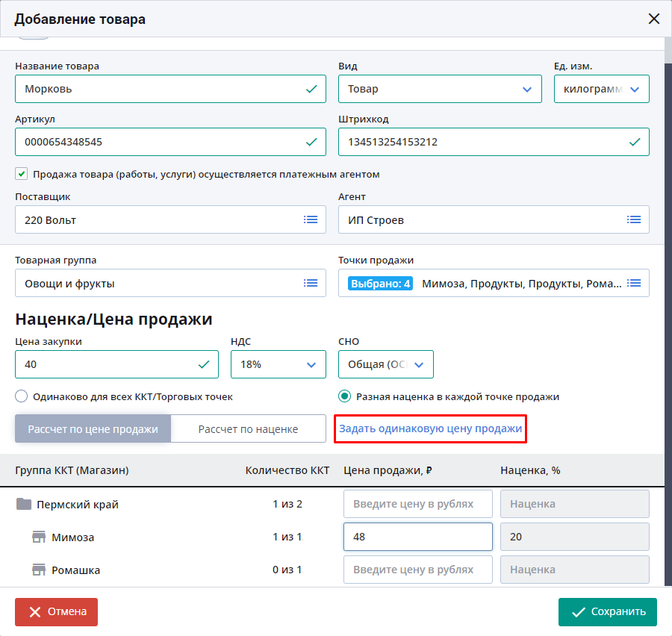This screenshot has height=636, width=672.
Task: Open the Точки продажи list icon
Action: click(634, 283)
